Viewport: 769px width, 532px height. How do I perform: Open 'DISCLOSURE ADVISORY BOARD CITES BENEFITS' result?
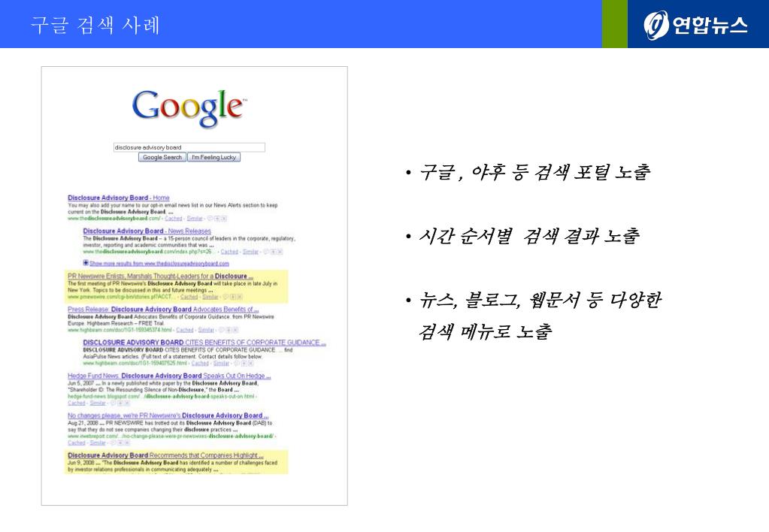click(x=204, y=342)
